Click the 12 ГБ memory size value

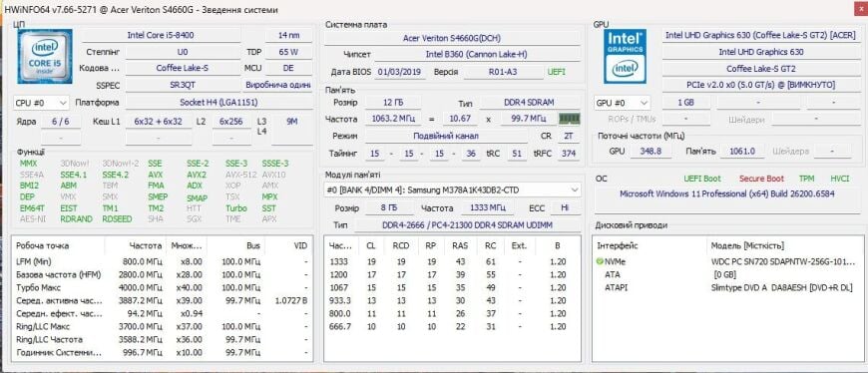tap(392, 103)
